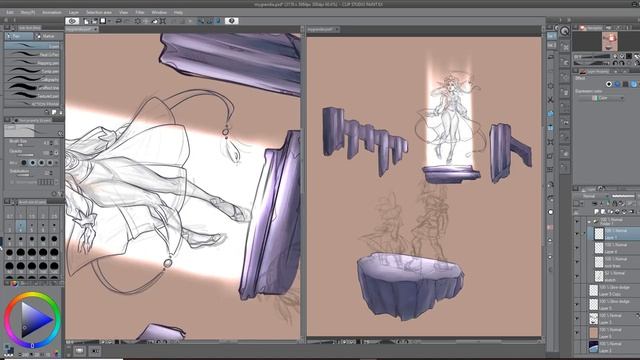Open the Edit menu
This screenshot has width=640, height=360.
(x=9, y=13)
